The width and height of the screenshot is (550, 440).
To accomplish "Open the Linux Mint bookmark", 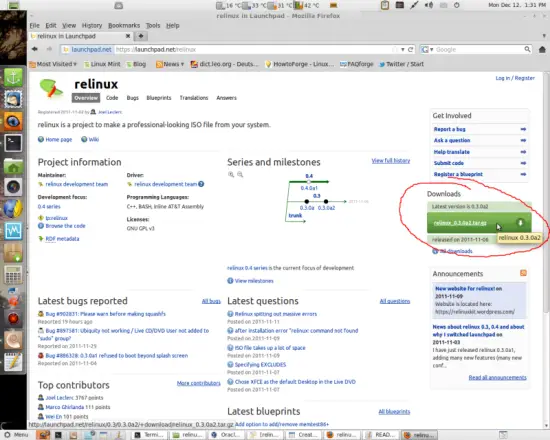I will click(x=102, y=64).
